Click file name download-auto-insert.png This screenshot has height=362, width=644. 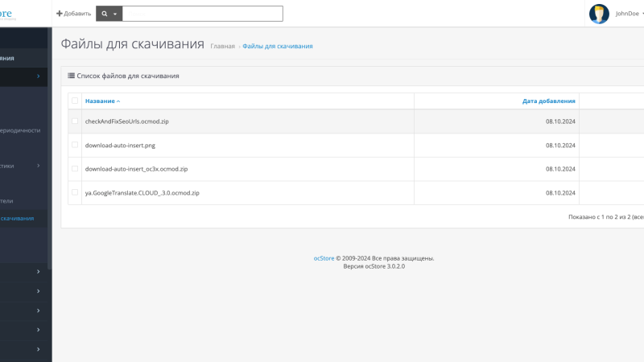point(120,146)
